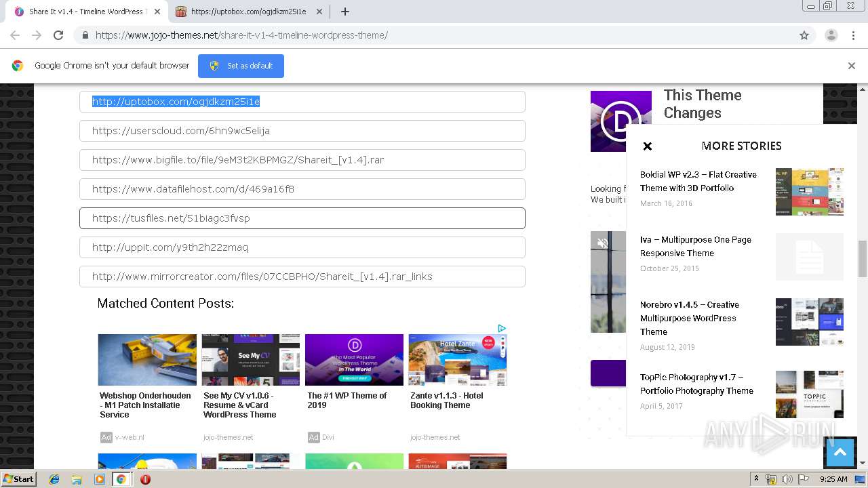Viewport: 868px width, 488px height.
Task: Select the userscloud.com link field
Action: coord(302,131)
